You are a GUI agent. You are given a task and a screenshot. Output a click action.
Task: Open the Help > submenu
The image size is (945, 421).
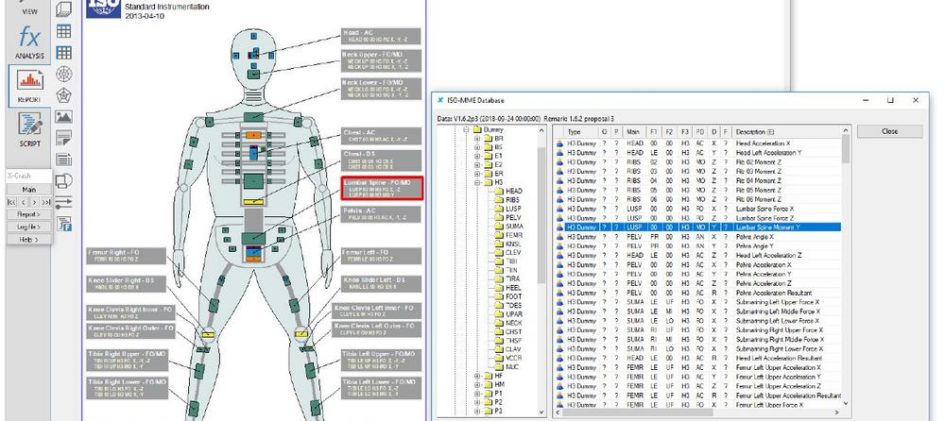[x=29, y=240]
